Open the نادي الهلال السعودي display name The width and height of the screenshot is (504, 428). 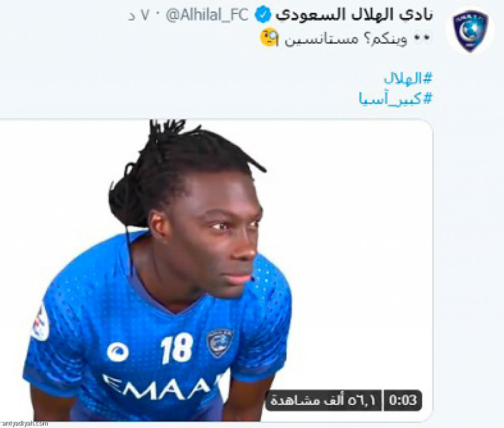click(354, 15)
